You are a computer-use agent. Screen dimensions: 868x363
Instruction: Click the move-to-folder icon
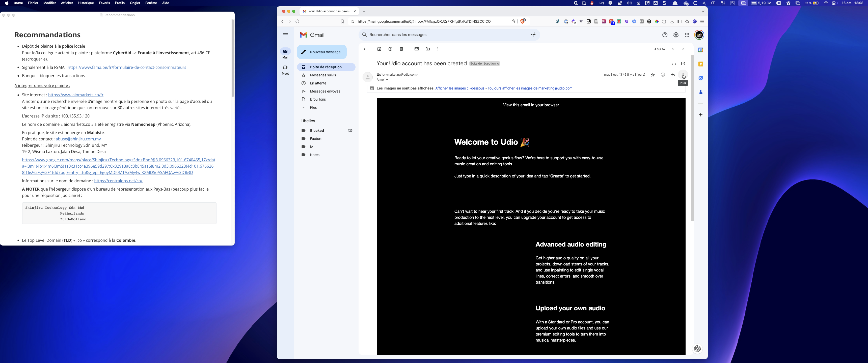coord(428,49)
